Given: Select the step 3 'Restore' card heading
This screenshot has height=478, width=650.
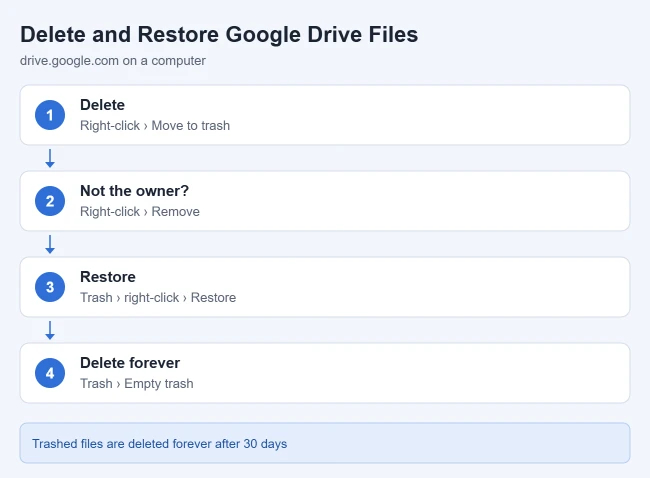Looking at the screenshot, I should click(x=108, y=277).
